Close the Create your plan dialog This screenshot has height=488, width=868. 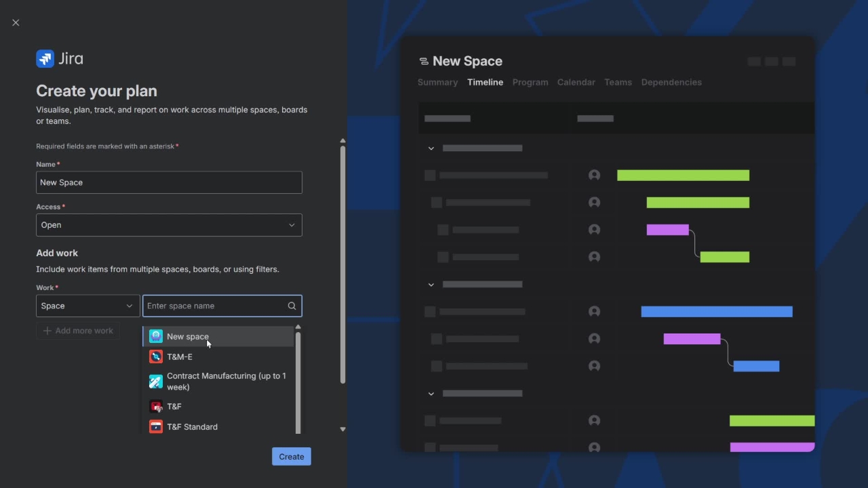pyautogui.click(x=16, y=22)
